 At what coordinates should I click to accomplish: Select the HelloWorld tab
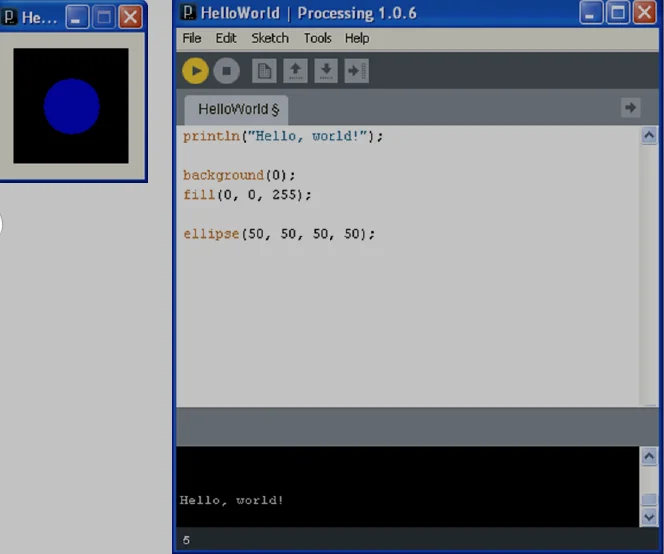tap(237, 110)
